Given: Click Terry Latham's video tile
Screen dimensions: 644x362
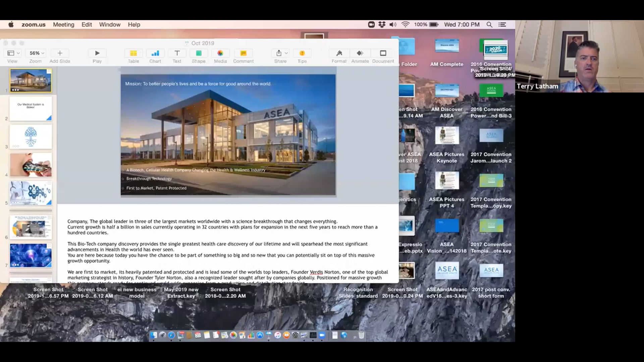Looking at the screenshot, I should pos(580,56).
